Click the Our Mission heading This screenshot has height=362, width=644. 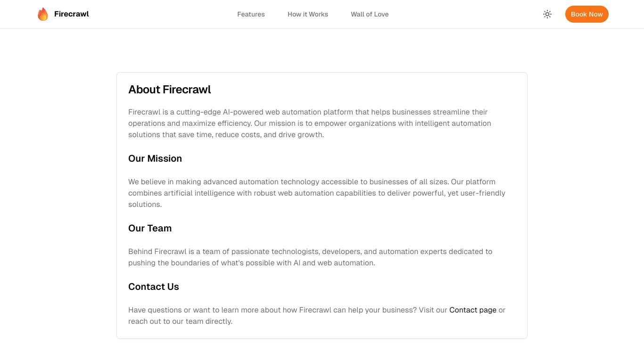pos(155,158)
